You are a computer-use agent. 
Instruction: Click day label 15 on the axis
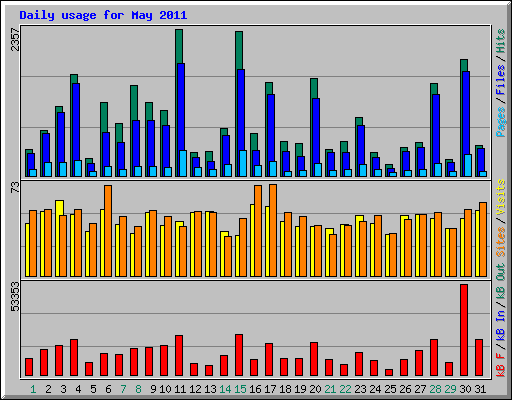point(240,389)
